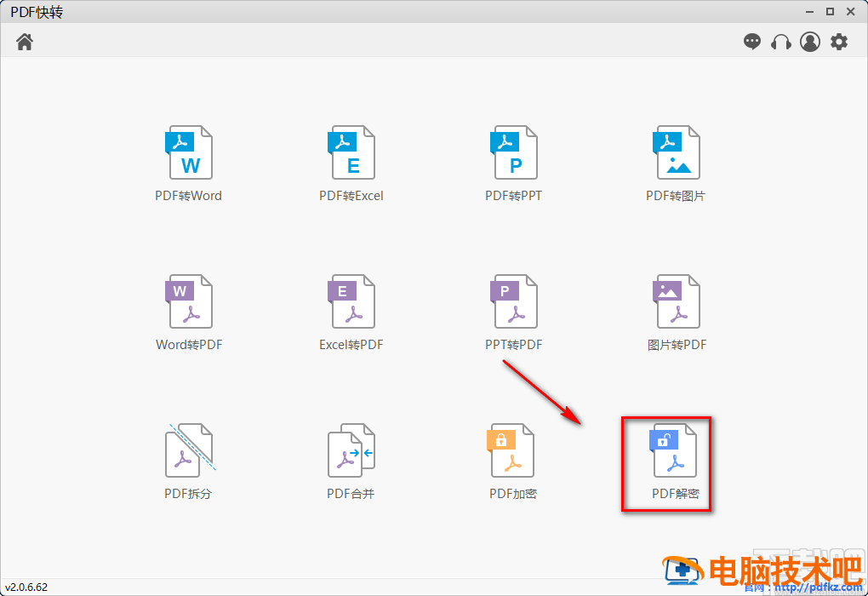Click the PDF拆分 text label
The height and width of the screenshot is (596, 868).
[188, 494]
